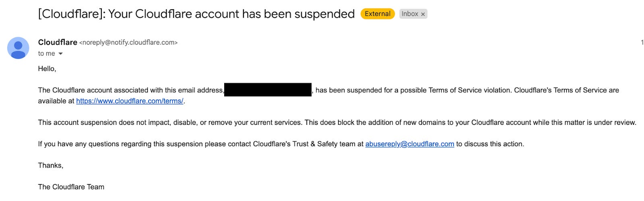This screenshot has height=201, width=644.
Task: Click the sender's profile avatar icon
Action: pos(18,48)
